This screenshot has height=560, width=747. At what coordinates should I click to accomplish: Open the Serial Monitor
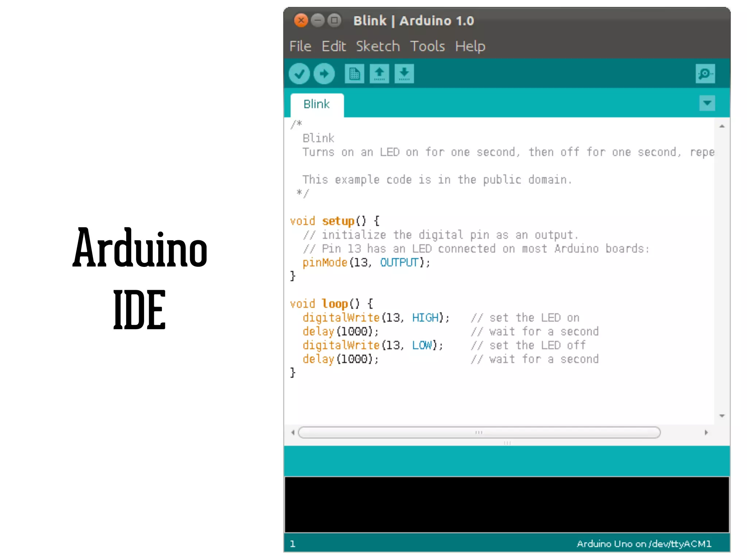(x=705, y=74)
